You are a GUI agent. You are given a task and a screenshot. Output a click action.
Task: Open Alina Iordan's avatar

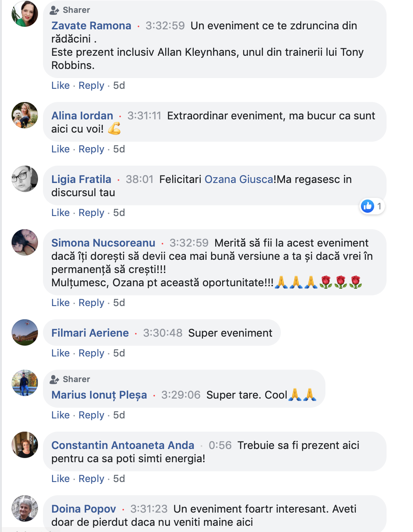click(x=25, y=115)
